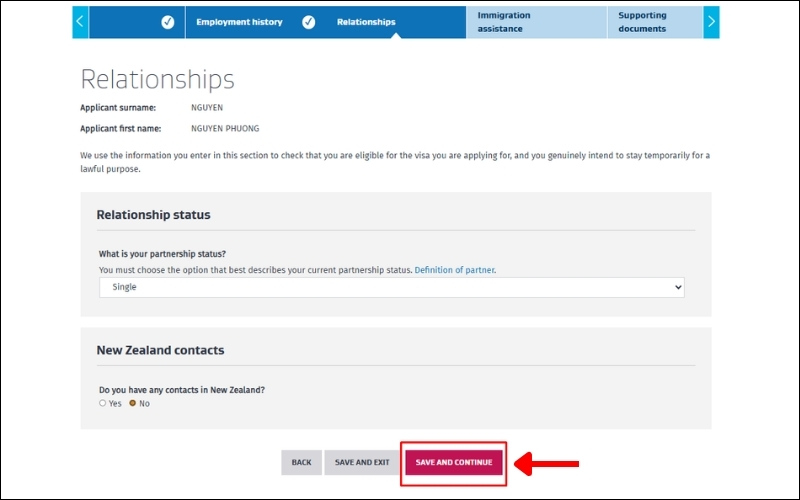Select Yes for New Zealand contacts
Viewport: 800px width, 500px height.
point(102,403)
